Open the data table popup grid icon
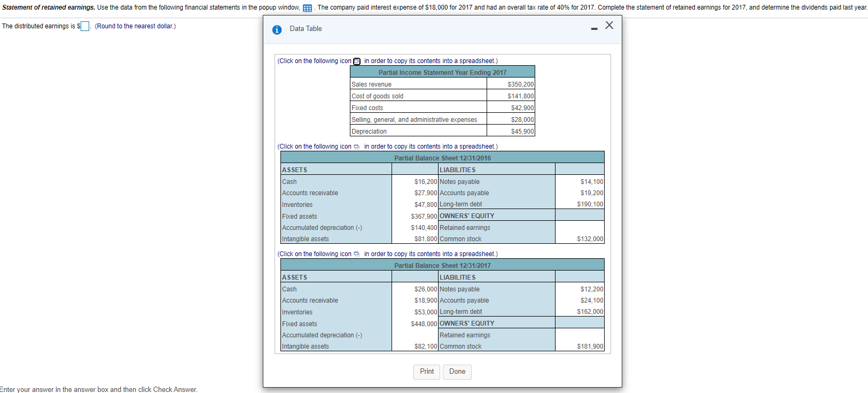This screenshot has height=393, width=868. coord(307,8)
